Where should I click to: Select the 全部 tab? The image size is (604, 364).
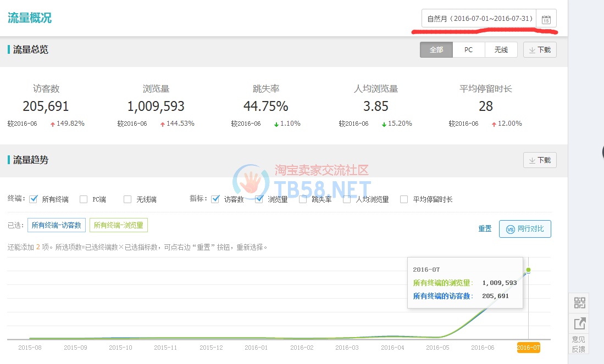(x=436, y=50)
